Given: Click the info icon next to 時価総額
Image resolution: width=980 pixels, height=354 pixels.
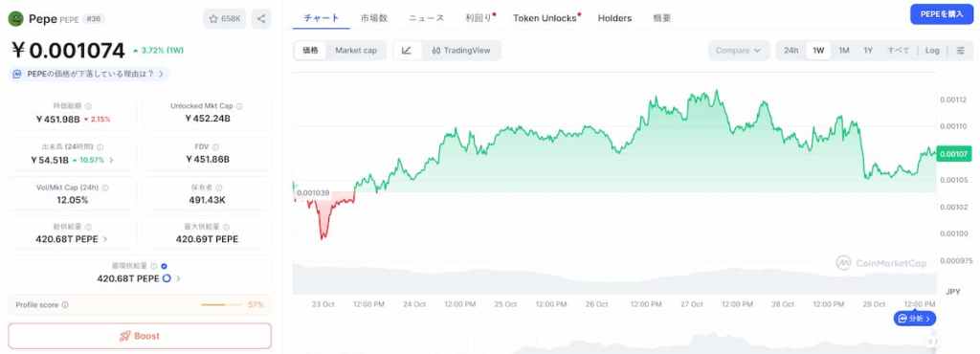Looking at the screenshot, I should pos(88,107).
